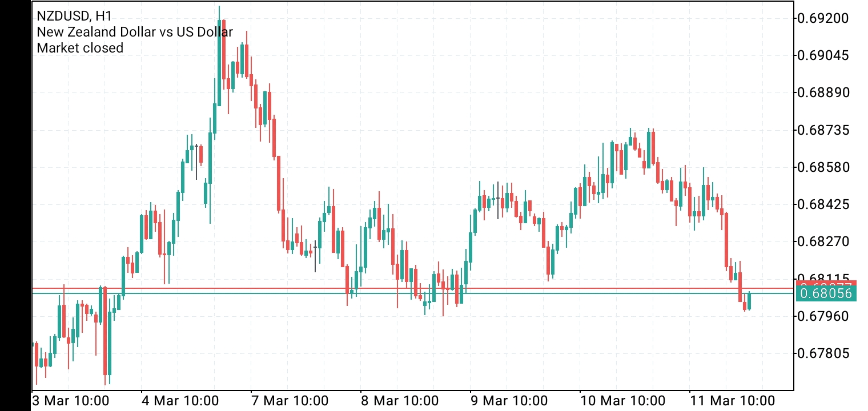This screenshot has width=868, height=411.
Task: Click the last green candlestick on the chart
Action: tap(749, 301)
